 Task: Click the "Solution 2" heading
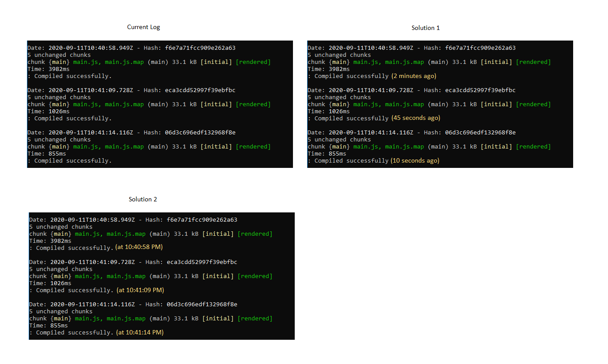[143, 199]
